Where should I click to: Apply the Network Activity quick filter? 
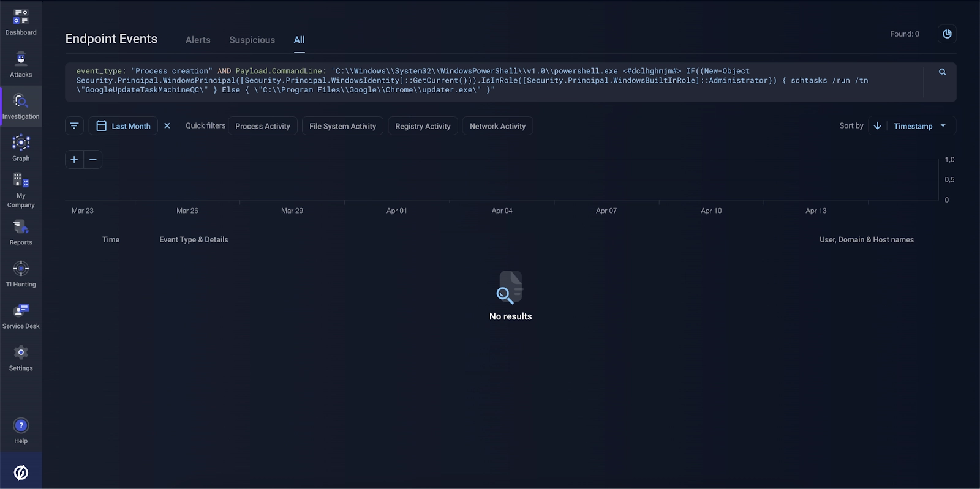pyautogui.click(x=497, y=126)
